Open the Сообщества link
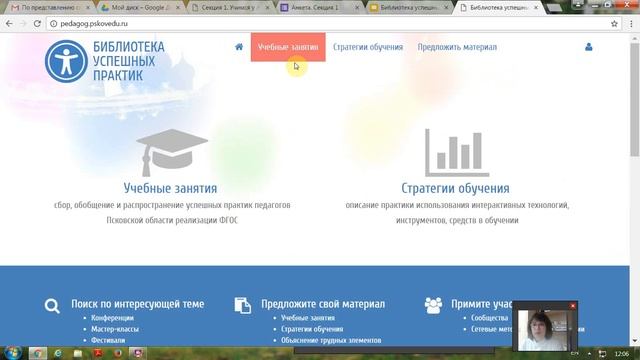 [x=489, y=318]
